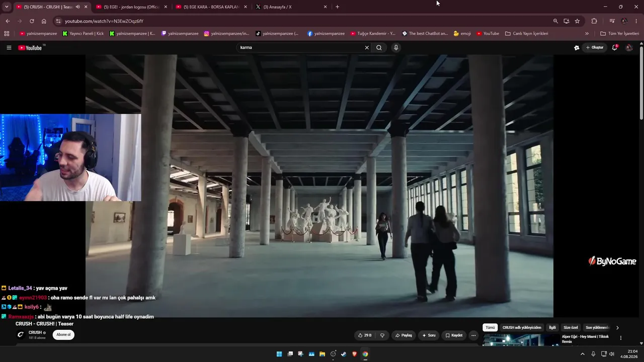Click the Oluştur create button
Screen dimensions: 644x362
[594, 48]
